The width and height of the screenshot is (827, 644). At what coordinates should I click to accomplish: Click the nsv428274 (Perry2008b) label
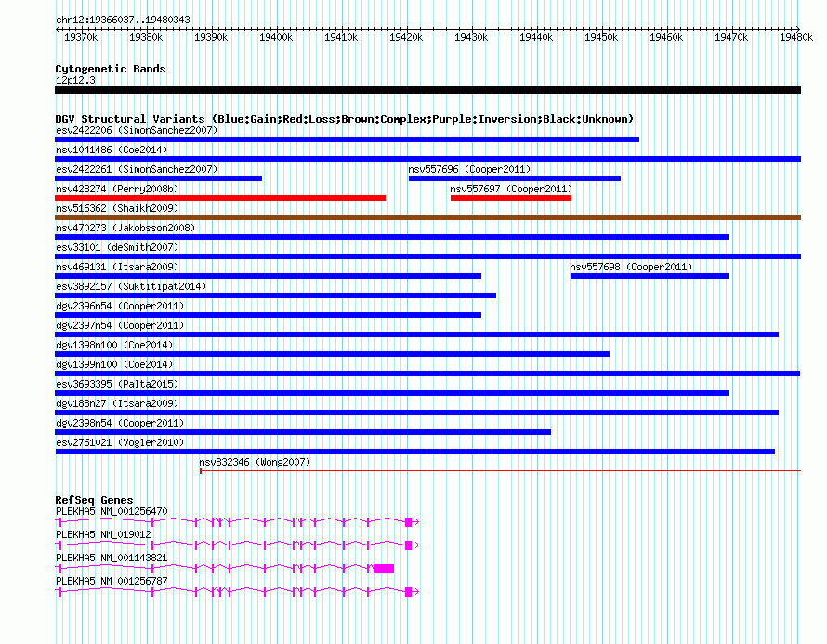117,189
